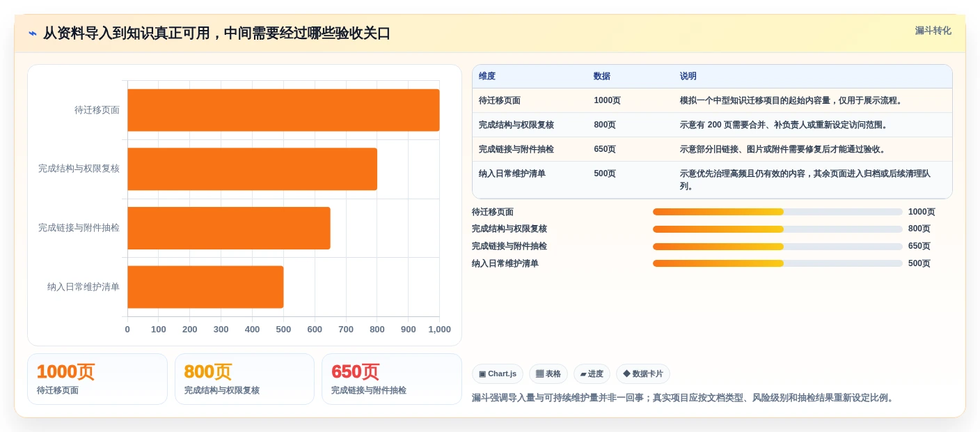Click the 完成结构与权限复核 progress bar
Screen dimensions: 980x432
coord(777,229)
